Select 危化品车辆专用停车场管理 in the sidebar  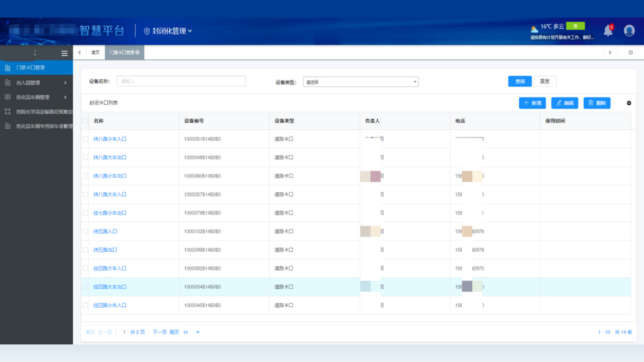coord(44,126)
